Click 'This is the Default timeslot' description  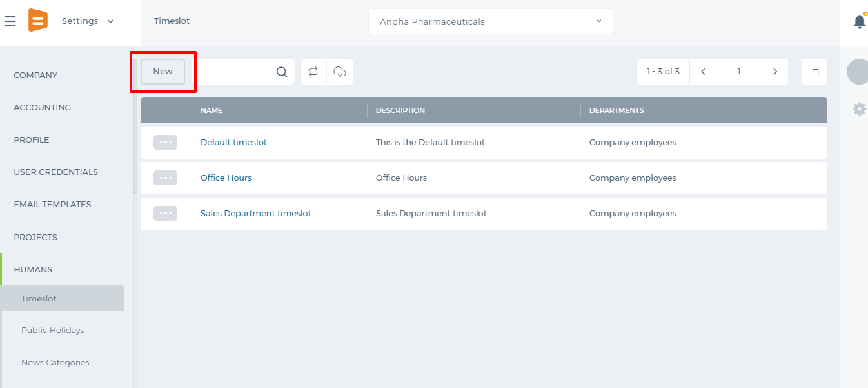(x=430, y=142)
